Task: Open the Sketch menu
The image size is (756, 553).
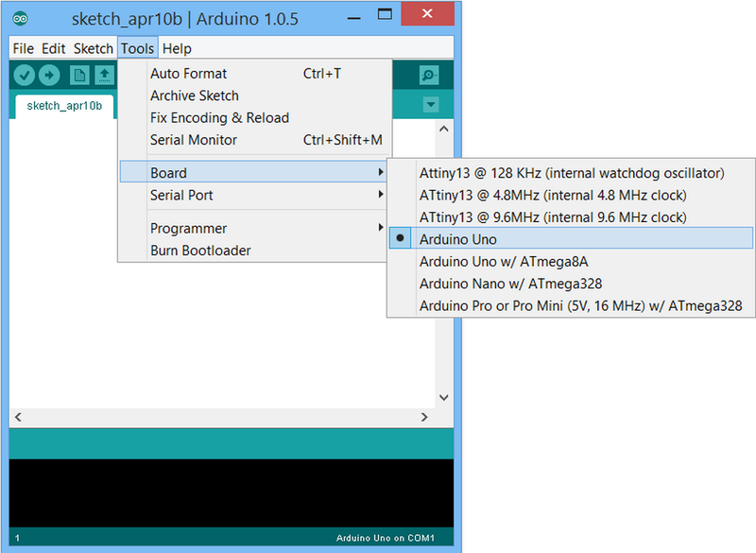Action: tap(93, 49)
